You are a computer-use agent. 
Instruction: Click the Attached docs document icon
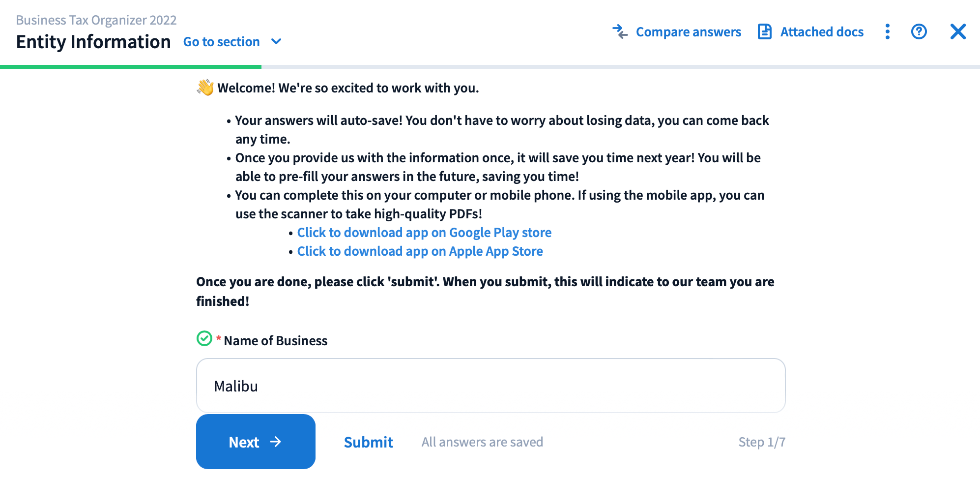[765, 32]
